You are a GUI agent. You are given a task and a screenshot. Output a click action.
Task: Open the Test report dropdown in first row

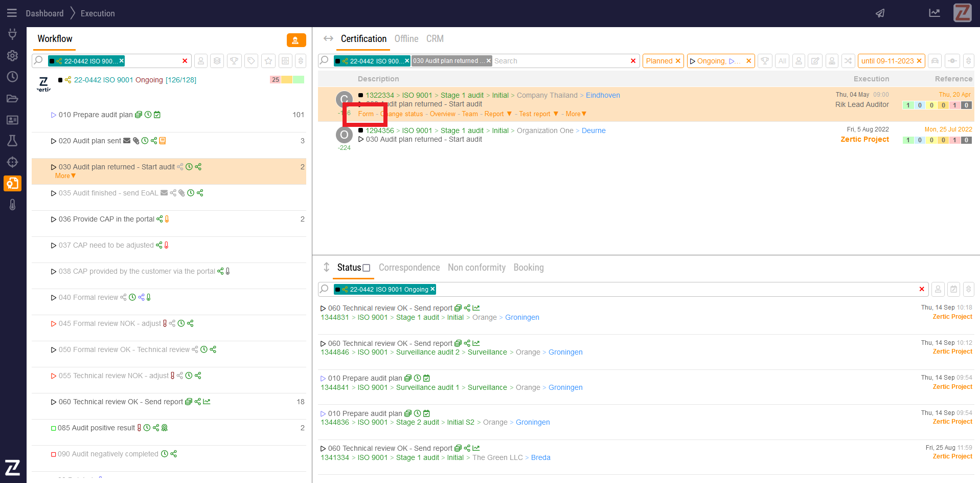pos(556,114)
